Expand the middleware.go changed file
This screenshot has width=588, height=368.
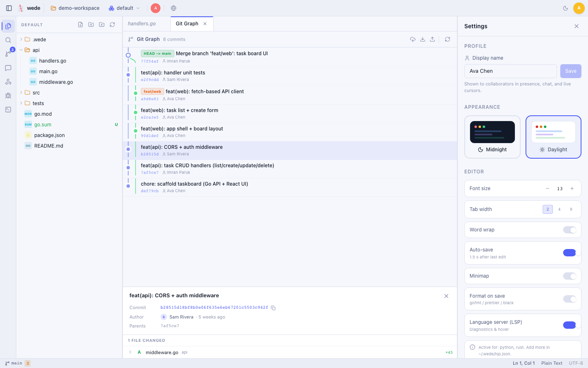click(130, 352)
